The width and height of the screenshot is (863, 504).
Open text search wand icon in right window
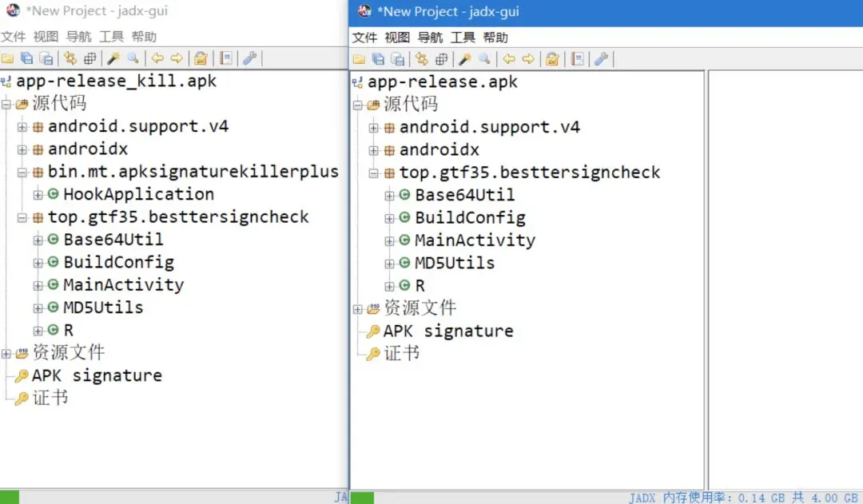(x=465, y=59)
